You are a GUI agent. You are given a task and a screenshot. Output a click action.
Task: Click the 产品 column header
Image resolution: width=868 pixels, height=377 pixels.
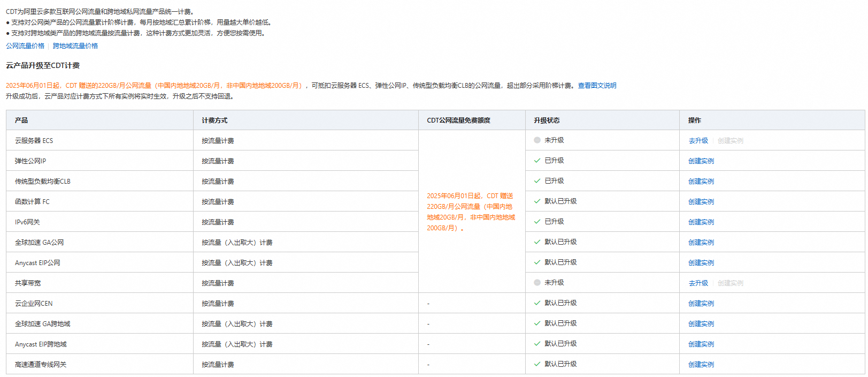99,120
